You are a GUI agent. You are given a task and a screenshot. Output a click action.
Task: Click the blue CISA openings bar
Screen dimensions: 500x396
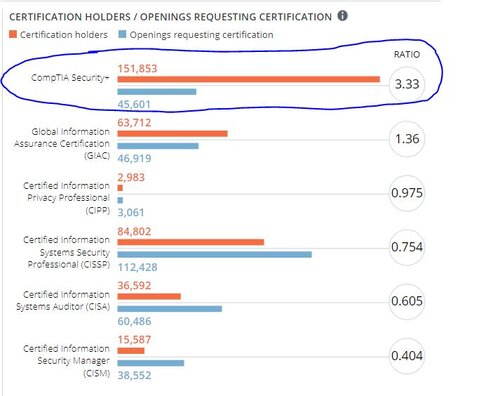[170, 309]
